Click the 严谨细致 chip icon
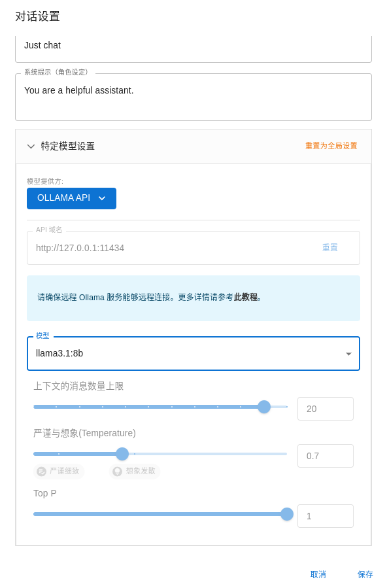The height and width of the screenshot is (588, 387). coord(42,472)
